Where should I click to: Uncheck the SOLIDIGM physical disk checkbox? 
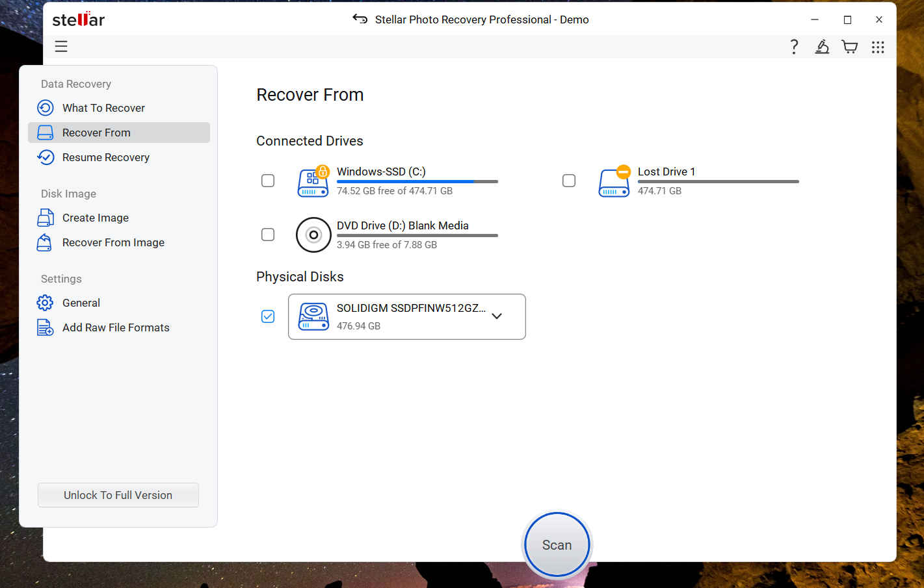[x=268, y=316]
